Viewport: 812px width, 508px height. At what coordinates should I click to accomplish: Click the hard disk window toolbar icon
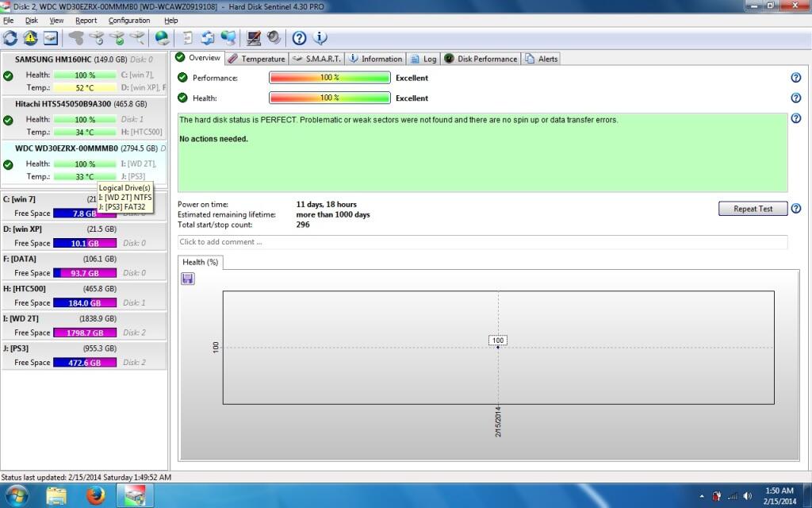coord(51,38)
